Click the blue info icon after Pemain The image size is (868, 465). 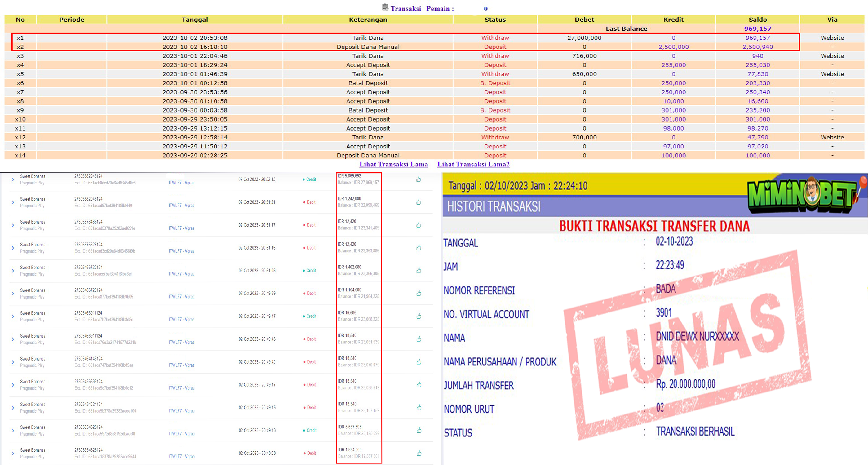pyautogui.click(x=485, y=9)
